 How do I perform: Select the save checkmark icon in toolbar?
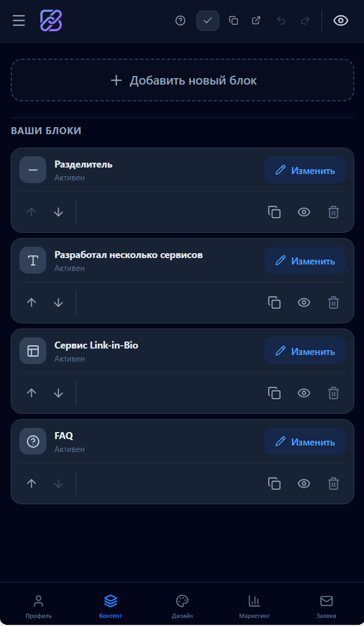(x=208, y=20)
